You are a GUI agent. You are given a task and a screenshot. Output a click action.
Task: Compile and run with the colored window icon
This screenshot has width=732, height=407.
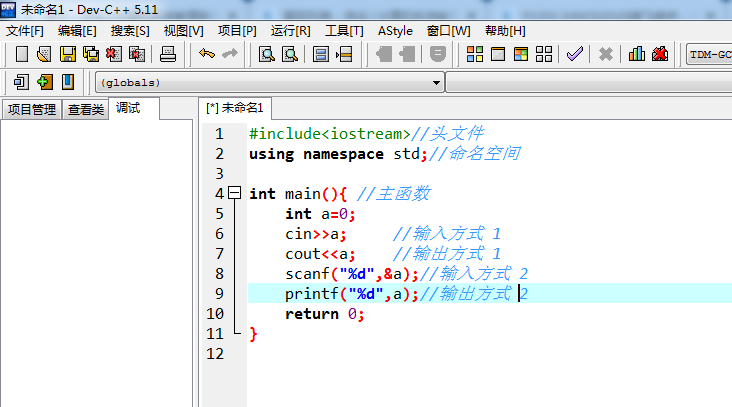click(521, 54)
